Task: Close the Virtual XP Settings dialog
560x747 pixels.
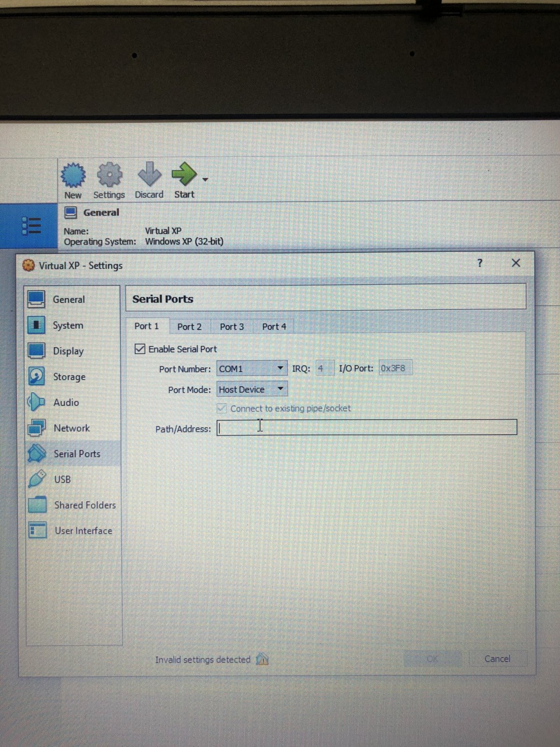Action: click(516, 263)
